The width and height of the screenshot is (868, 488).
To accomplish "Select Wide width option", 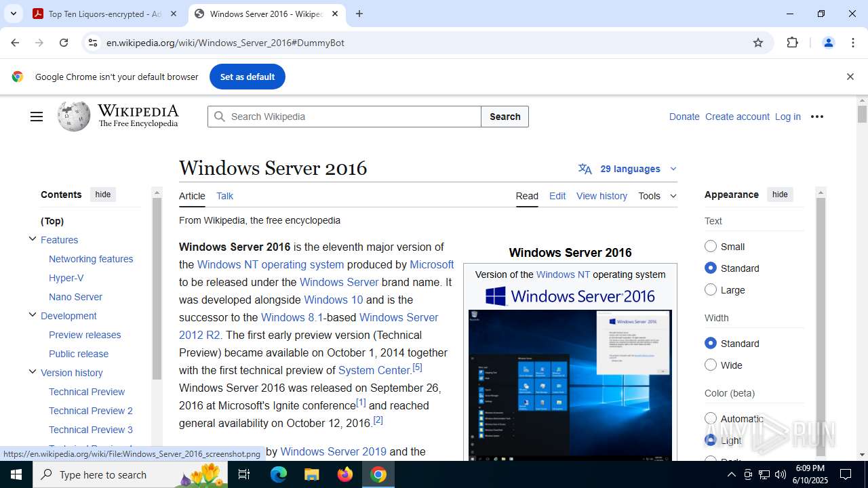I will [711, 365].
